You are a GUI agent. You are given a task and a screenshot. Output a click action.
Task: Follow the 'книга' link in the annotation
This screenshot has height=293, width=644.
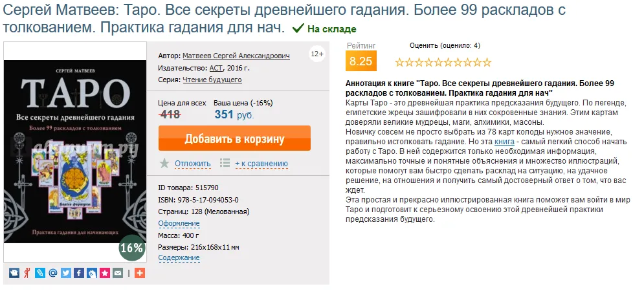[x=504, y=141]
